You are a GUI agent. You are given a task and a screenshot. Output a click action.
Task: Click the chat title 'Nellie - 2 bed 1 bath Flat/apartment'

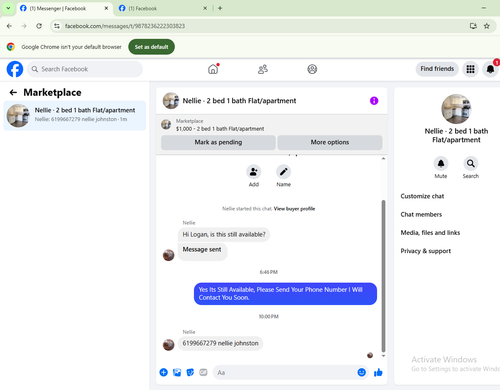click(239, 101)
